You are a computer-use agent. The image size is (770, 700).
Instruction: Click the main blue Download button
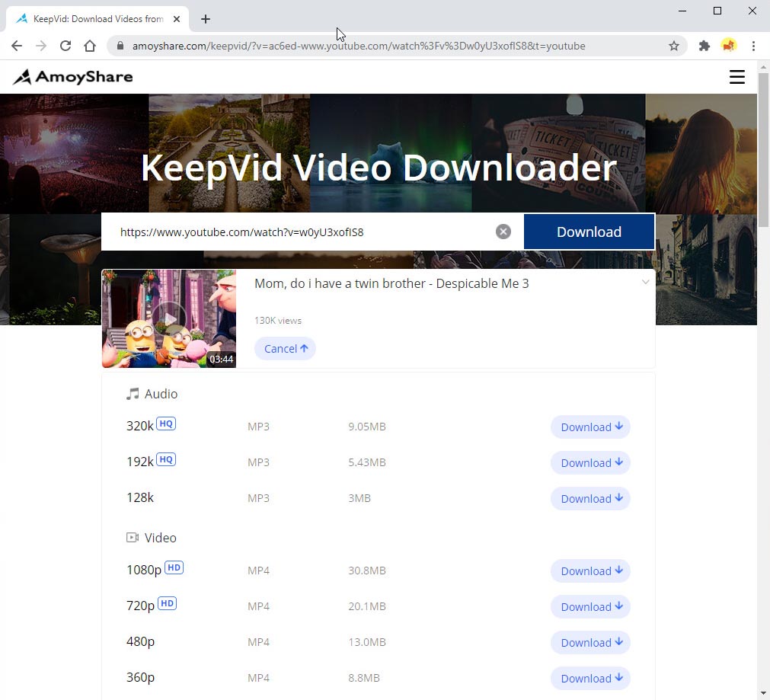click(x=589, y=232)
